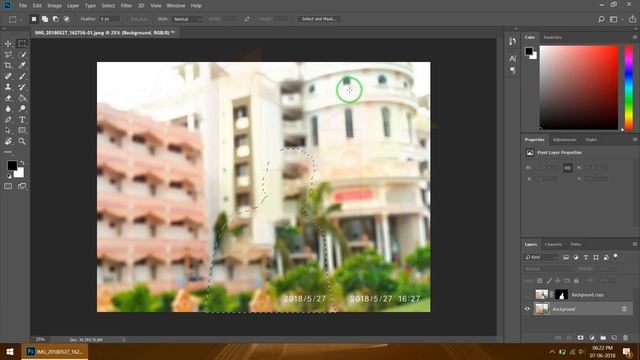This screenshot has height=360, width=640.
Task: Open the taskbar notification center
Action: click(627, 352)
